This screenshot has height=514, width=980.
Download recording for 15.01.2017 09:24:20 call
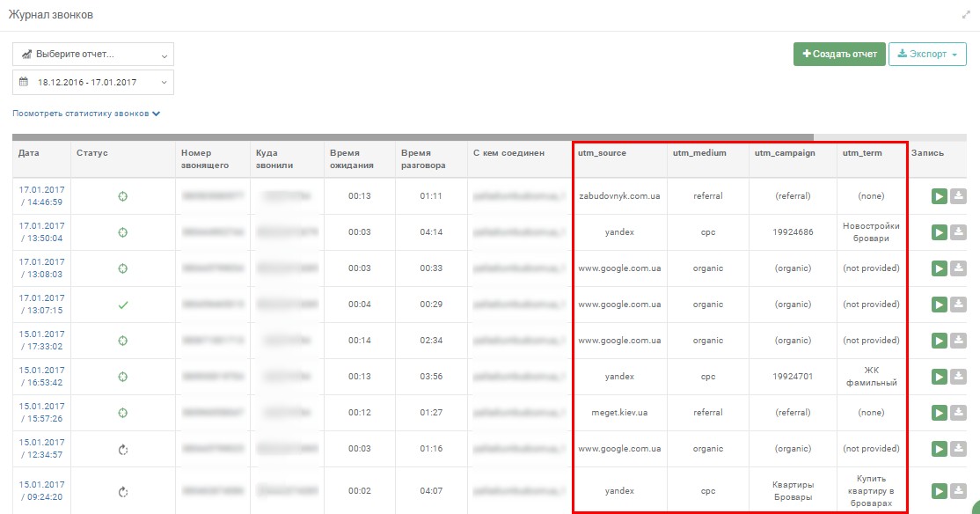tap(958, 491)
